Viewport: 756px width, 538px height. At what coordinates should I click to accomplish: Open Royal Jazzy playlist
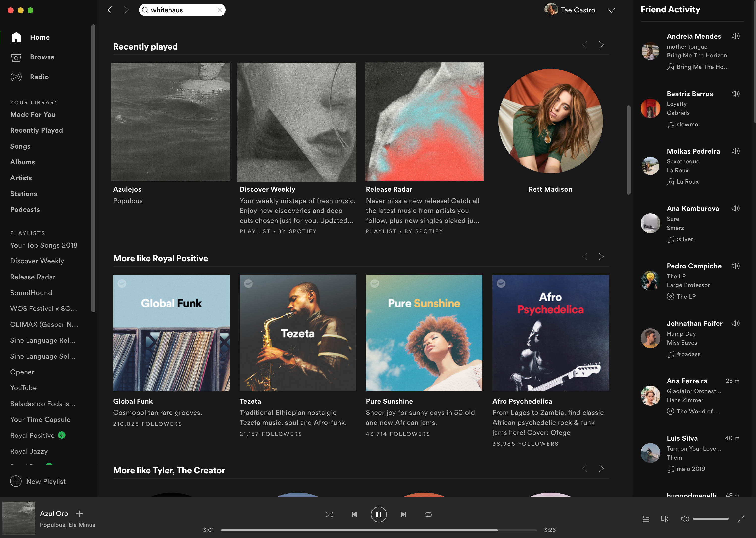(29, 452)
